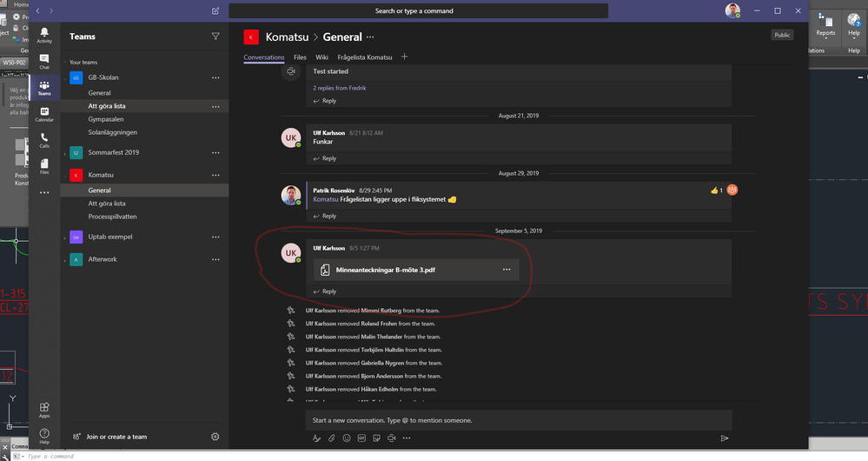This screenshot has height=461, width=868.
Task: Reply to Patrik Rosenlöv's message
Action: pos(325,216)
